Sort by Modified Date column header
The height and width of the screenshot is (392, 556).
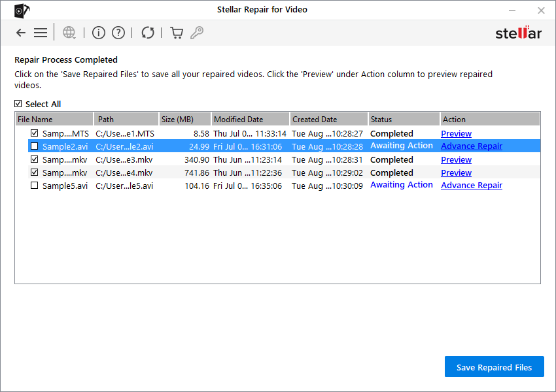coord(251,120)
